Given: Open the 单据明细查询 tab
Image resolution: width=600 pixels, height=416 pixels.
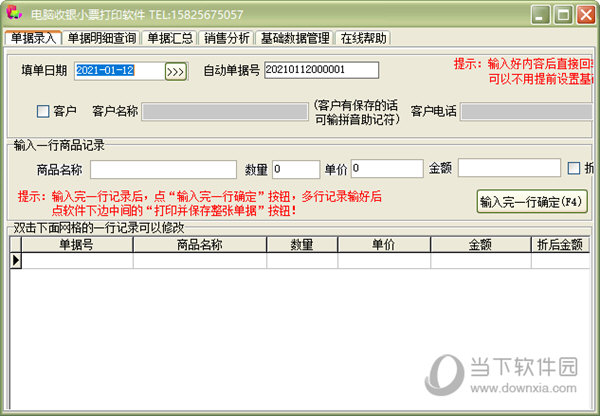Looking at the screenshot, I should point(102,38).
